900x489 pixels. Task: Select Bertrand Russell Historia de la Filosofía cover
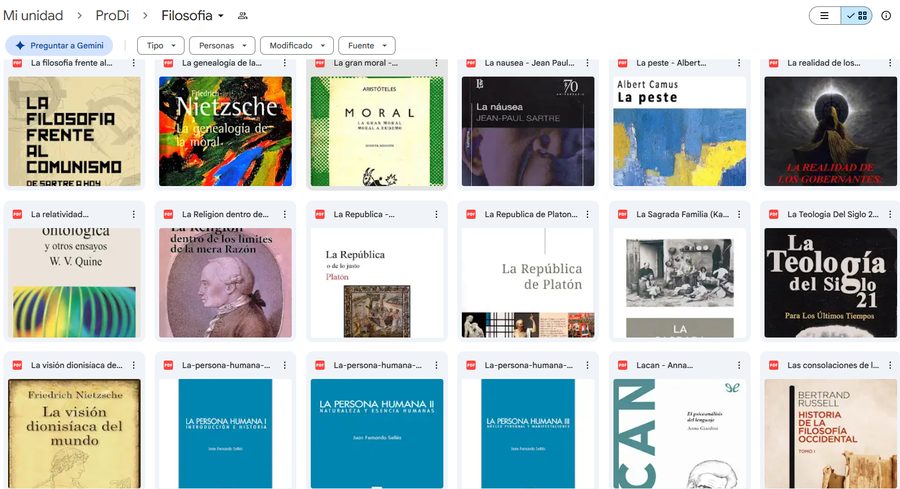tap(831, 433)
